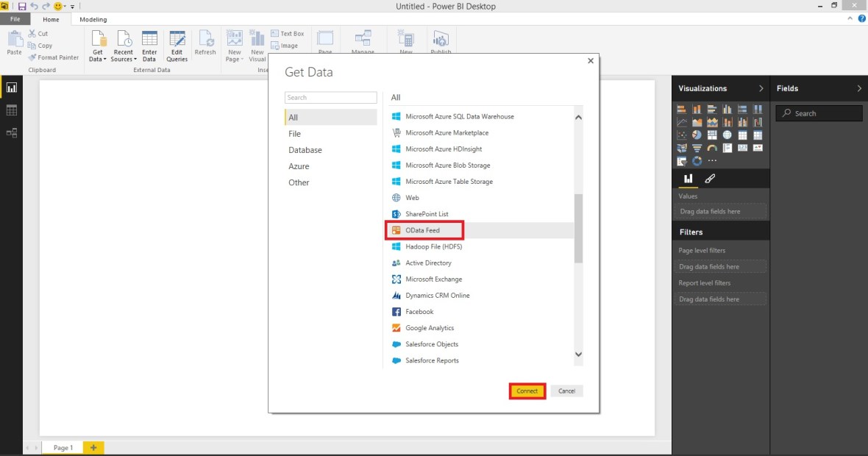Open Data view in the left sidebar

click(11, 110)
